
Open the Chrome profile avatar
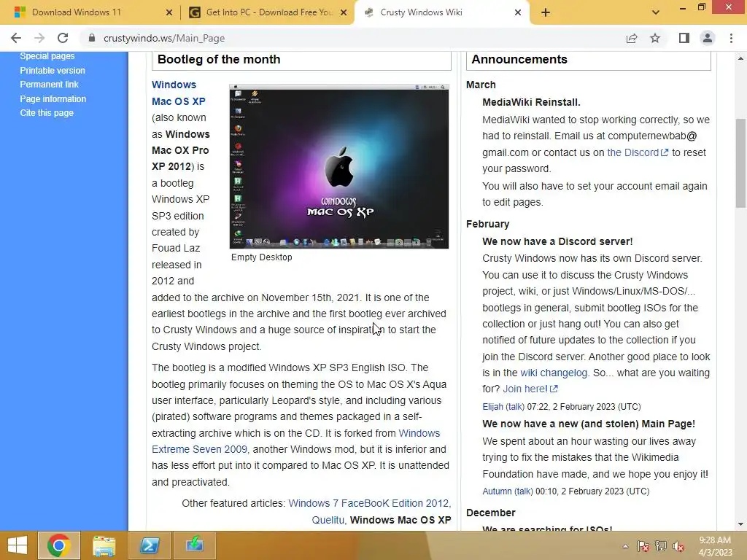click(708, 38)
